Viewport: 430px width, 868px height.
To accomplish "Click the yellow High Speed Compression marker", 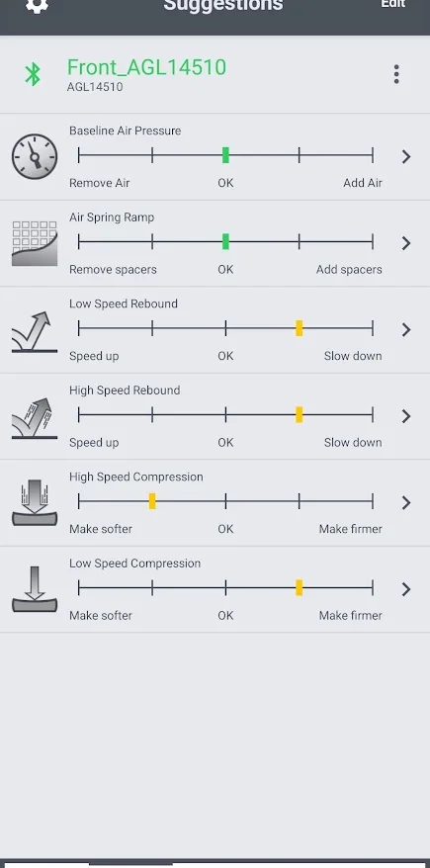I will pos(152,501).
